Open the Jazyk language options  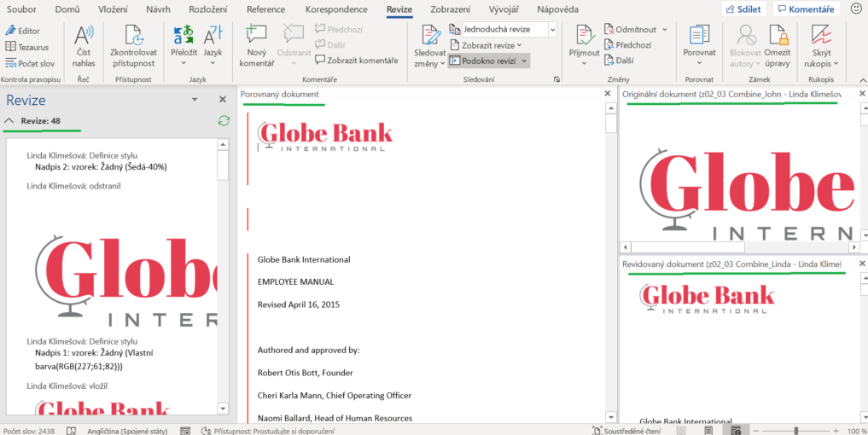click(213, 47)
